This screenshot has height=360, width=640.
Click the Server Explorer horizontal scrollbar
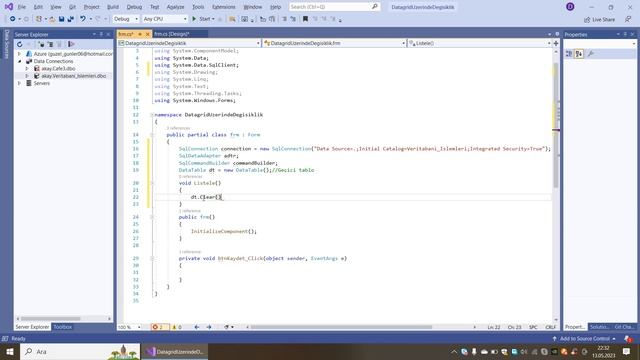pos(51,318)
